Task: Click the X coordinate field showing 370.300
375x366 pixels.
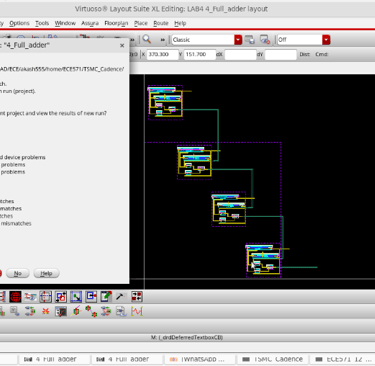Action: (162, 54)
